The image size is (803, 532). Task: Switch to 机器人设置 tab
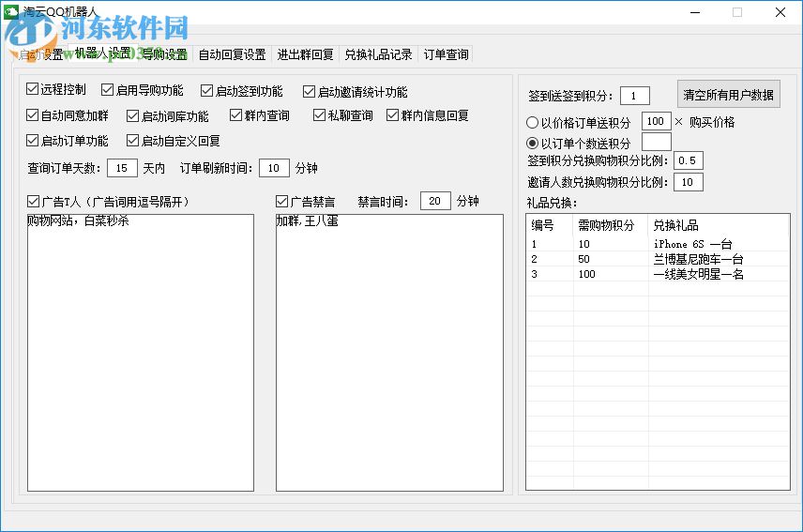[103, 53]
